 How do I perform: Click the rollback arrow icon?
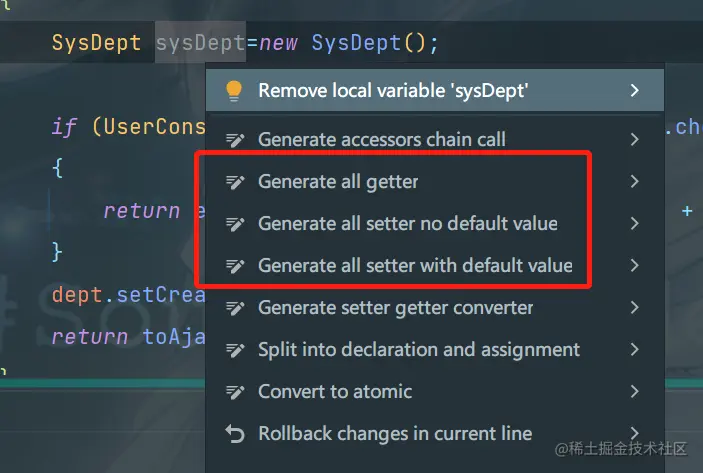click(235, 434)
